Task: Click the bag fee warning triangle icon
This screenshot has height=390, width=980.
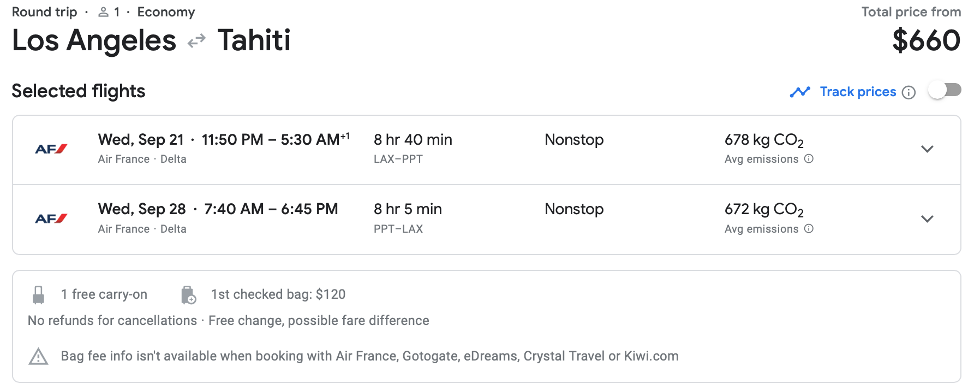Action: click(38, 357)
